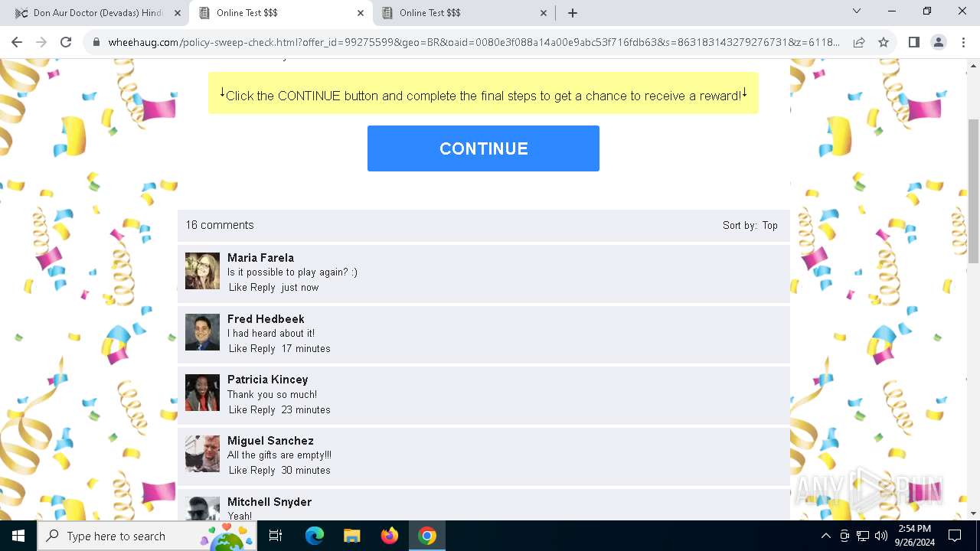Open the Chrome three-dot menu
Viewport: 980px width, 551px height.
tap(963, 42)
